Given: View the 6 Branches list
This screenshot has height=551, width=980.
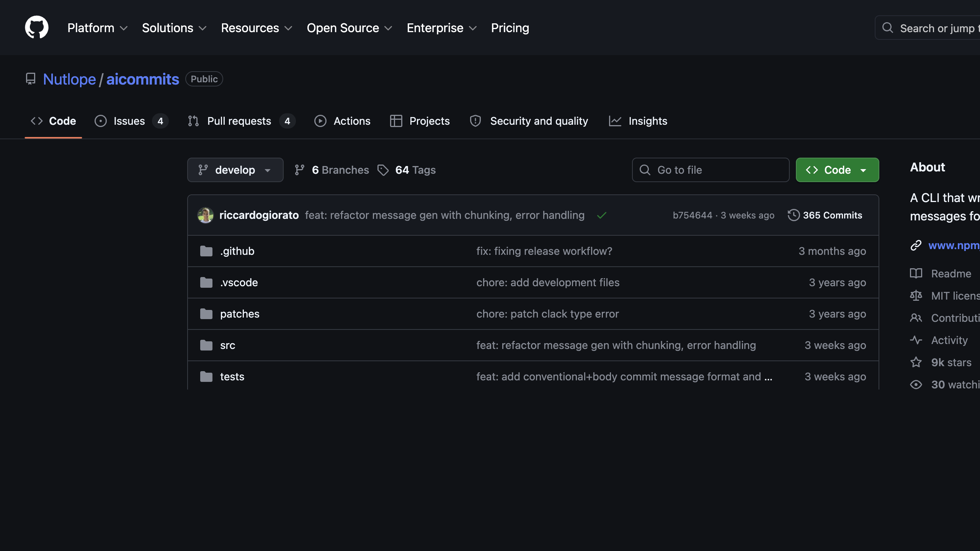Looking at the screenshot, I should [x=332, y=170].
